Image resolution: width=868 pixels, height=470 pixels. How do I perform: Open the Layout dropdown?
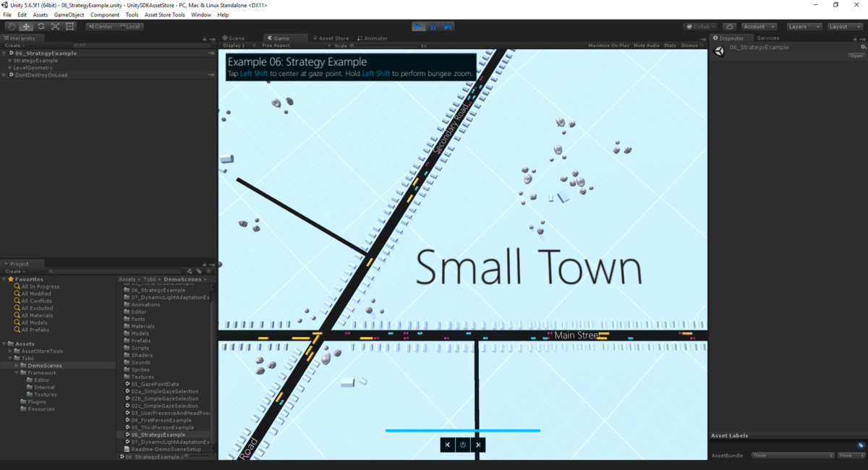843,27
